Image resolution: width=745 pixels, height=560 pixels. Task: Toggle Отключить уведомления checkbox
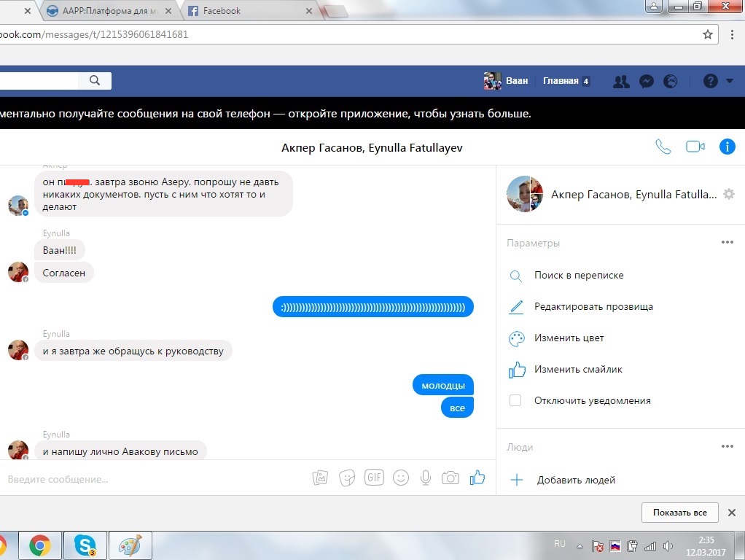515,400
